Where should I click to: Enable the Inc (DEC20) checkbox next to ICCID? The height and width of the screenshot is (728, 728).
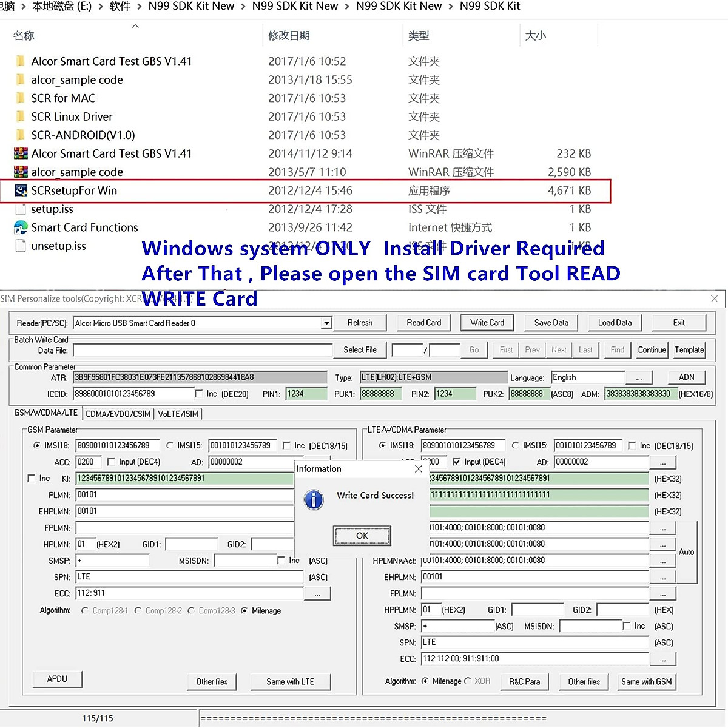pyautogui.click(x=199, y=393)
